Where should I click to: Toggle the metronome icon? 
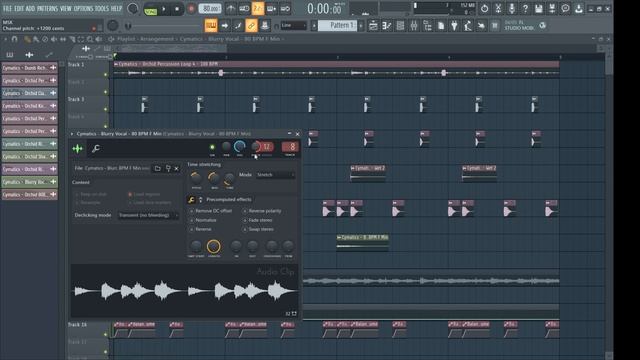(x=231, y=9)
